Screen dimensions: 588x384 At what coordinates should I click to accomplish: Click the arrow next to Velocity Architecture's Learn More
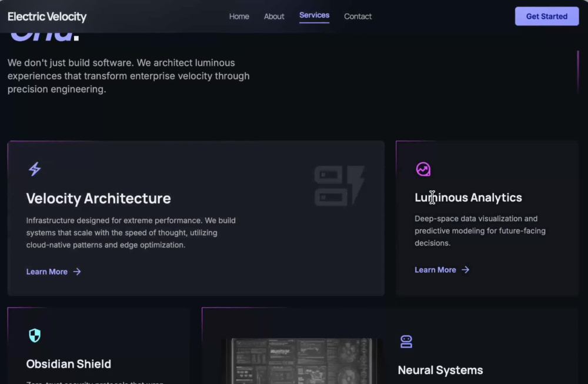coord(77,272)
